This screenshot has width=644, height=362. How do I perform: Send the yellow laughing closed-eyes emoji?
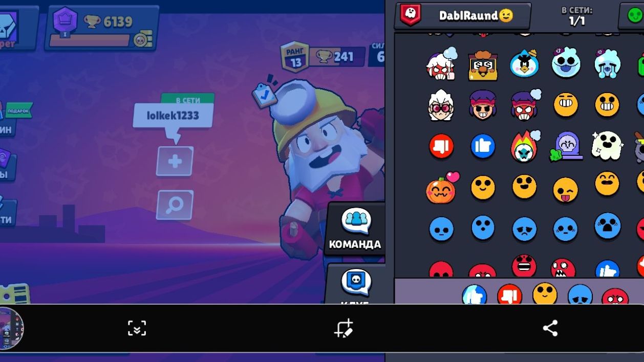coord(607,184)
